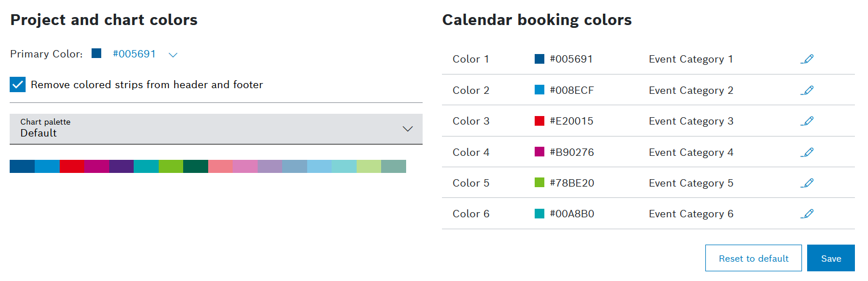
Task: Click the Color 3 hex code #E20015
Action: (571, 121)
